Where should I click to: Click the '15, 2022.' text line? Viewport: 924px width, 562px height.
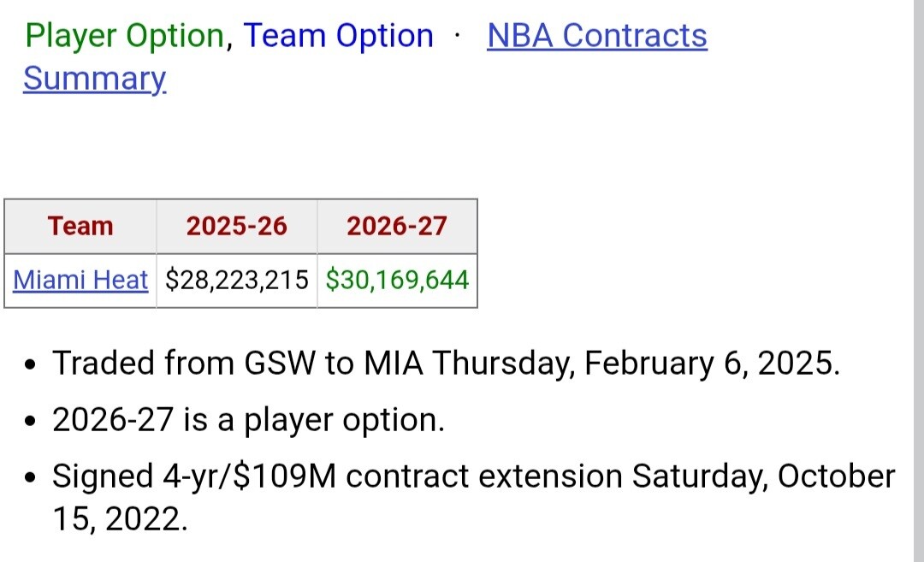pos(120,519)
